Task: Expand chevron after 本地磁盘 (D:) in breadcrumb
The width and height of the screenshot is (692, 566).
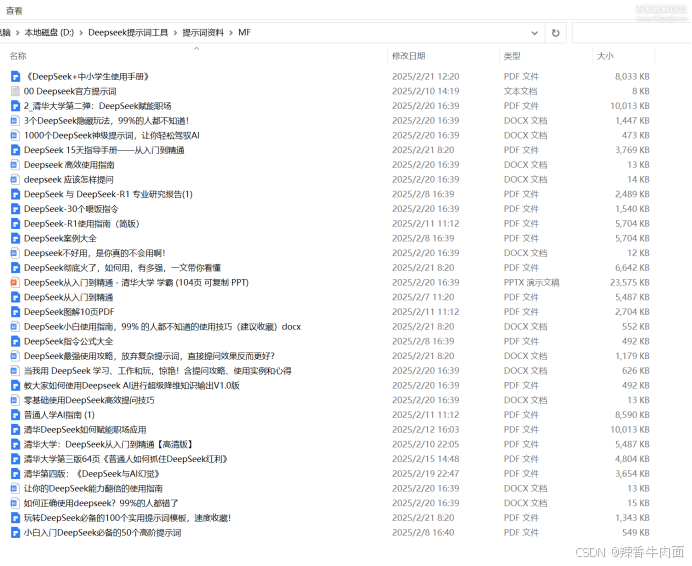Action: coord(81,33)
